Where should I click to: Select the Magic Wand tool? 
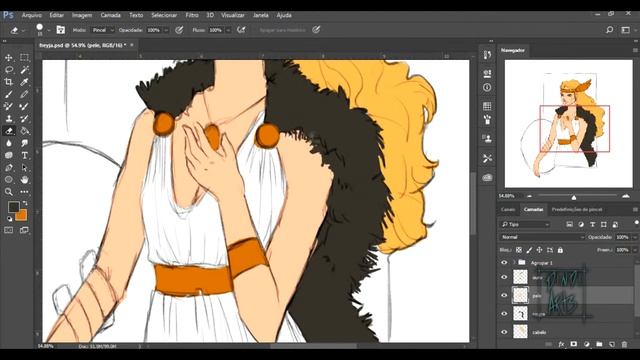24,70
